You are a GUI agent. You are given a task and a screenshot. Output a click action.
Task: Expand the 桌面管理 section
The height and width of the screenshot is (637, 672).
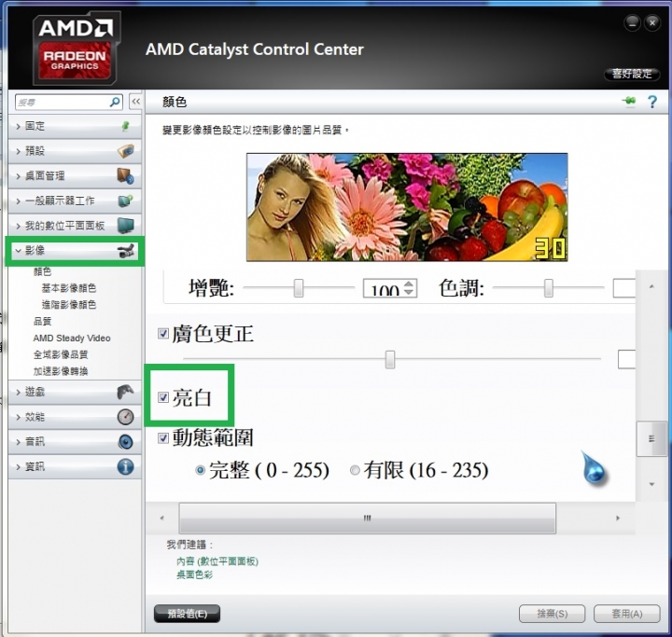coord(18,176)
